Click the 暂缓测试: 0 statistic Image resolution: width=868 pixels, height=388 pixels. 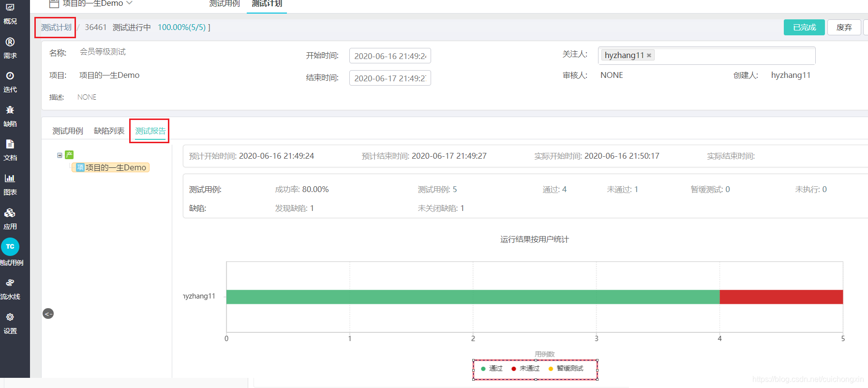(x=710, y=189)
